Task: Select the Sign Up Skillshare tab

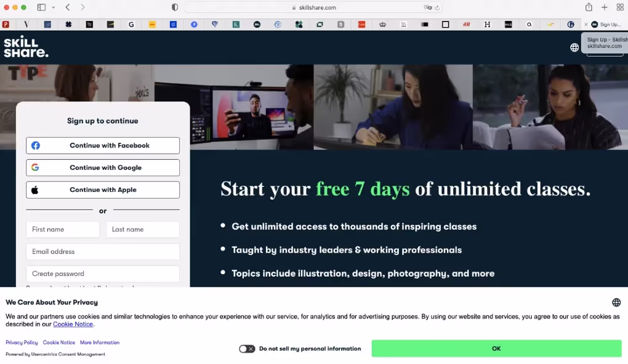Action: point(606,25)
